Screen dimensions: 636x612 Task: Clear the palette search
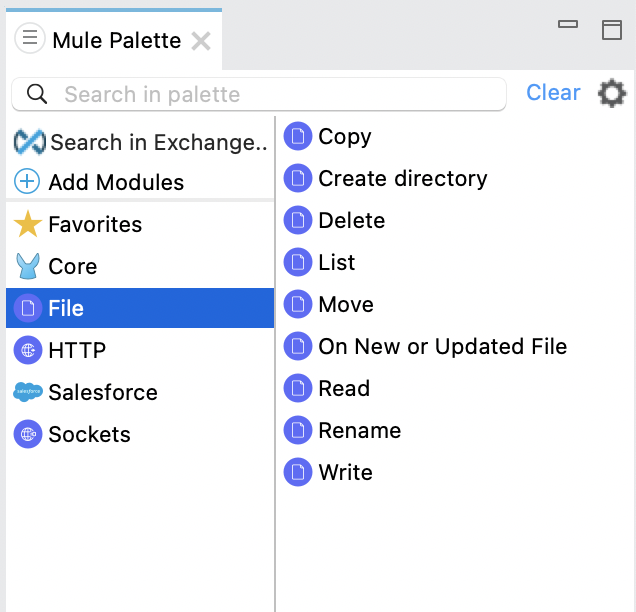553,92
